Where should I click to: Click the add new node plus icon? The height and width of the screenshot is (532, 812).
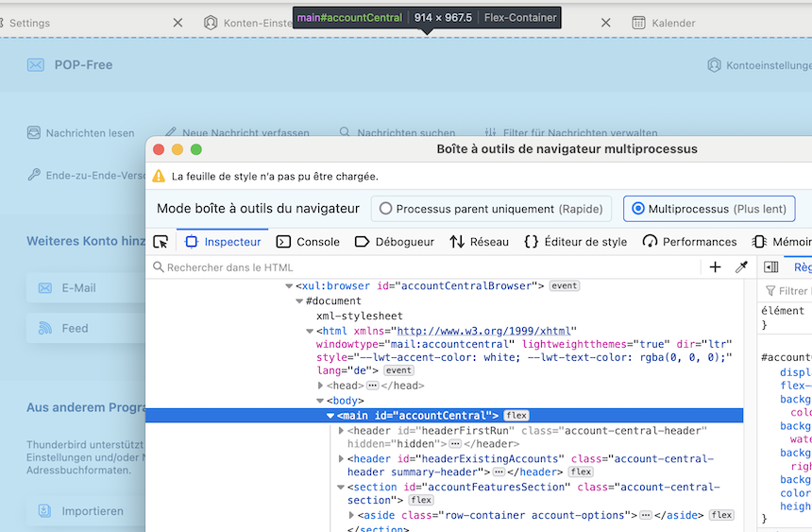[715, 267]
